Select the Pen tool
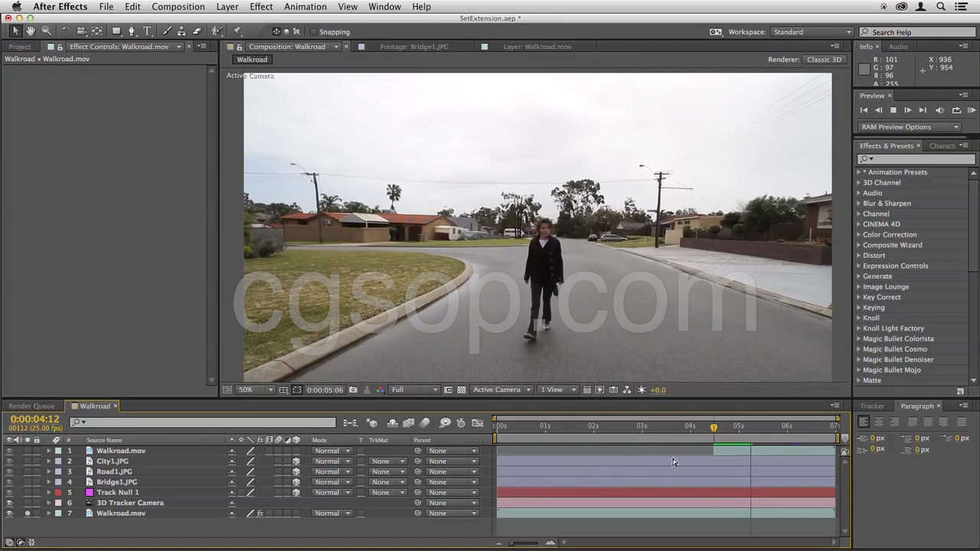 (132, 31)
